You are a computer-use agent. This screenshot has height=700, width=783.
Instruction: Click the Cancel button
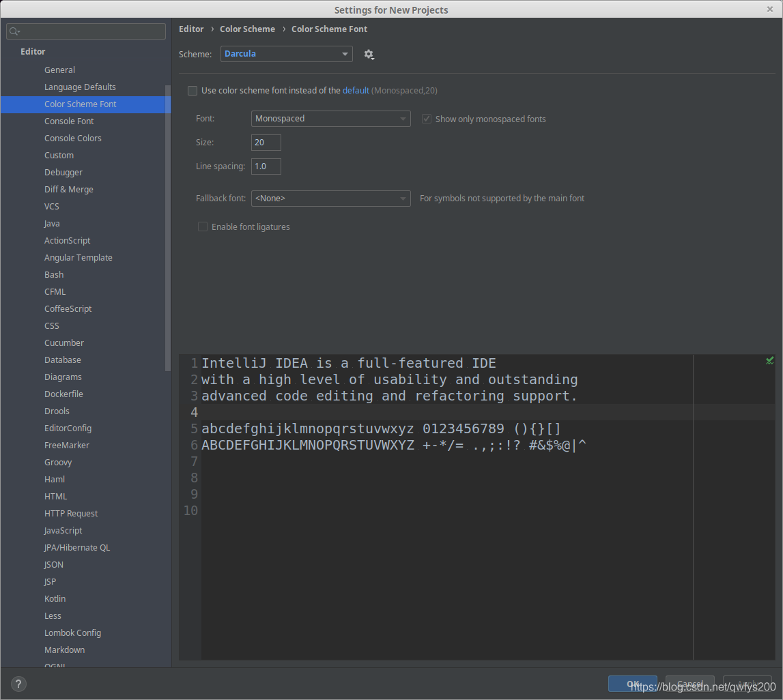(690, 684)
